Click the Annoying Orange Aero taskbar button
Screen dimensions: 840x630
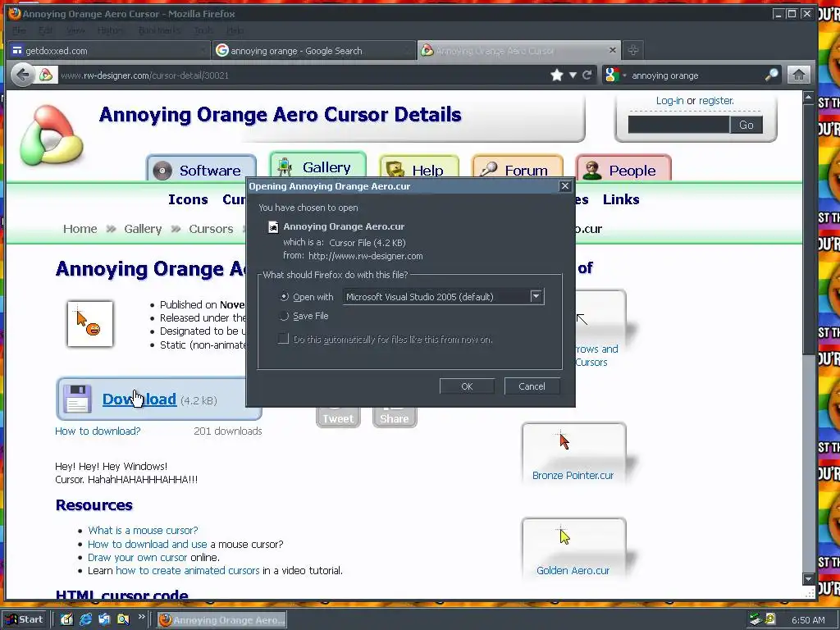click(222, 620)
